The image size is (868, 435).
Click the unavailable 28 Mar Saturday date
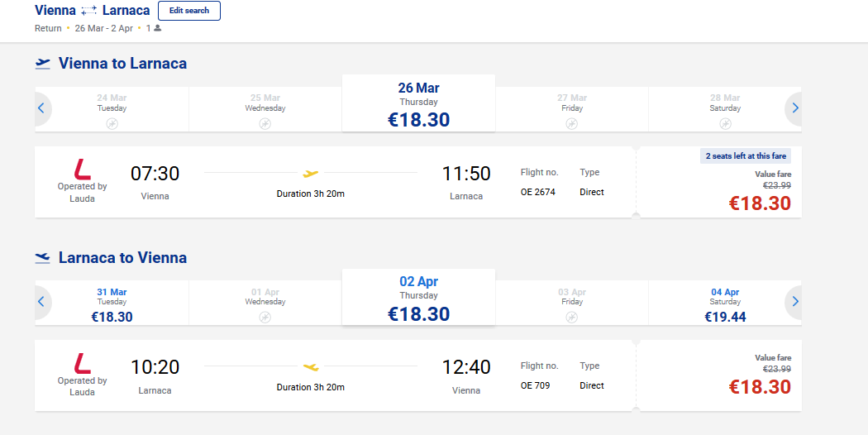725,109
